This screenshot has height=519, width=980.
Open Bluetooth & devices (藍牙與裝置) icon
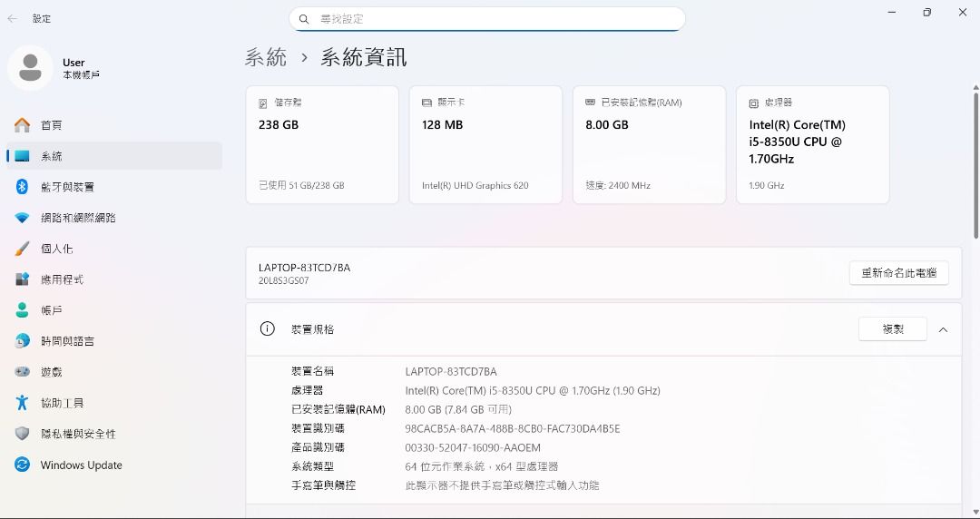point(23,187)
